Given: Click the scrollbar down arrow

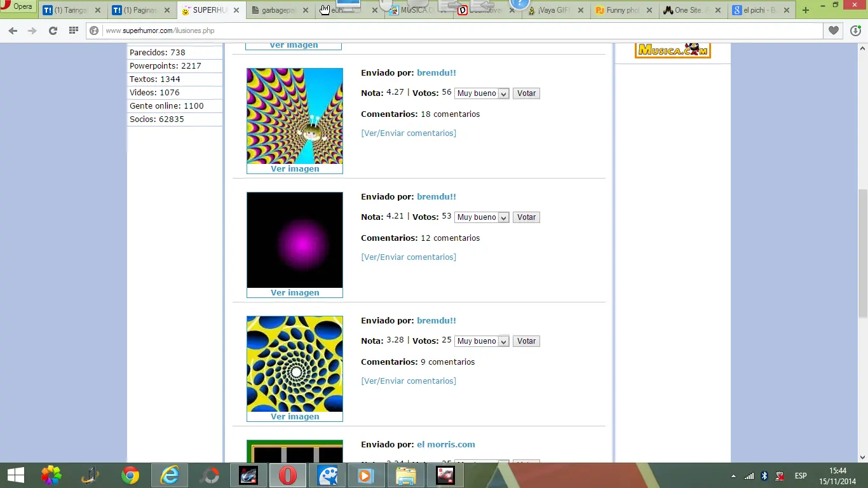Looking at the screenshot, I should point(863,457).
